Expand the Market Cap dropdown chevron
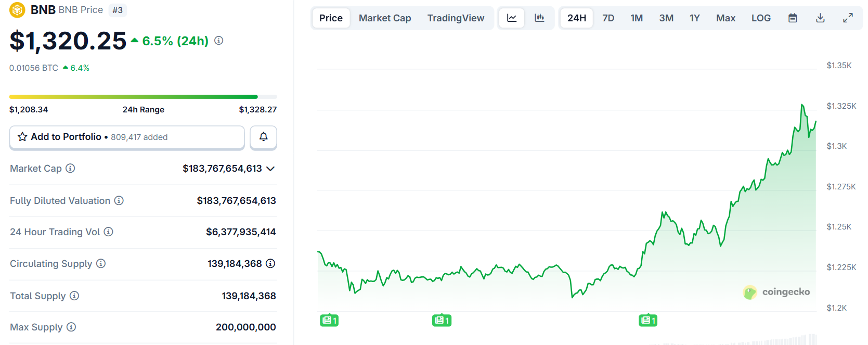Screen dimensions: 868x345 [270, 169]
